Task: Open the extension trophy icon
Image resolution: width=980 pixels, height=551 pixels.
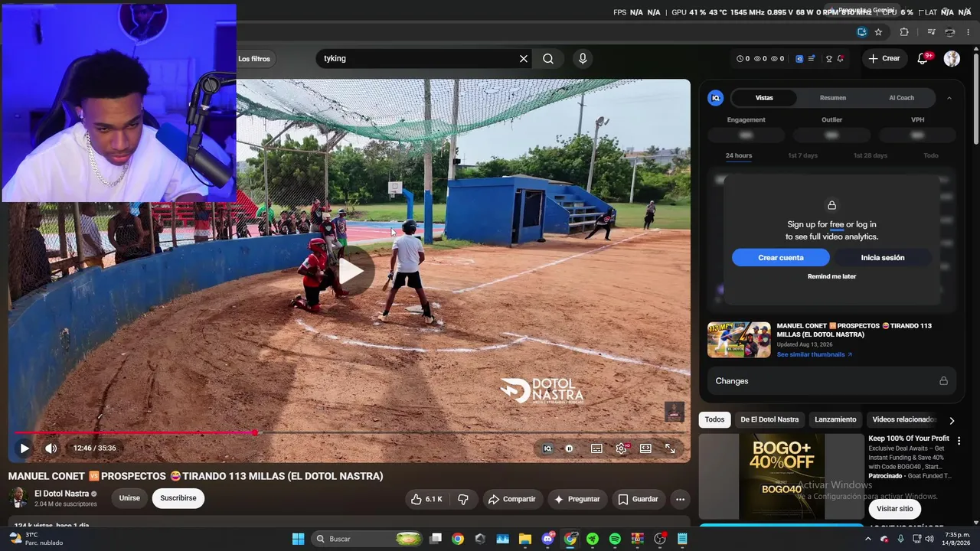Action: tap(828, 59)
